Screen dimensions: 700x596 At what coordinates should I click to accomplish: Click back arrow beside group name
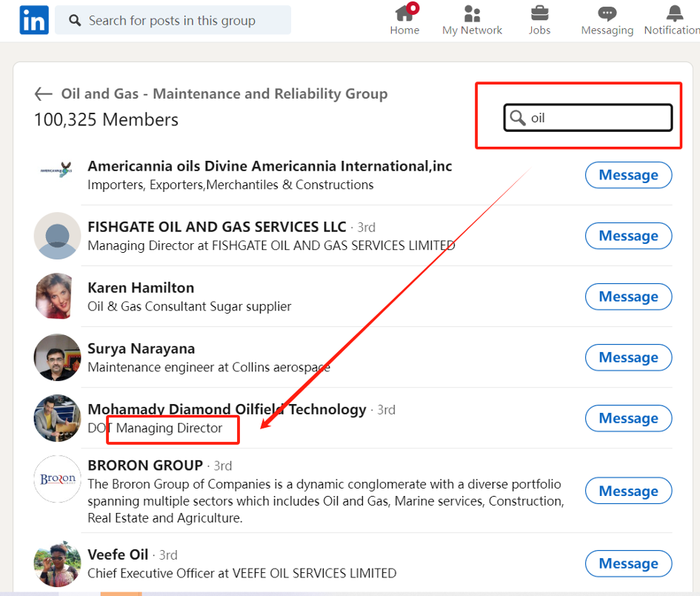click(43, 94)
